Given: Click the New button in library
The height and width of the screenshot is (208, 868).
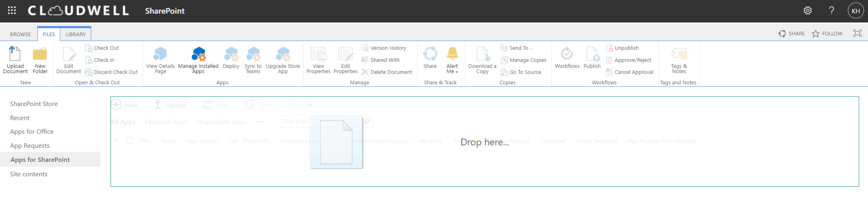Looking at the screenshot, I should [125, 105].
